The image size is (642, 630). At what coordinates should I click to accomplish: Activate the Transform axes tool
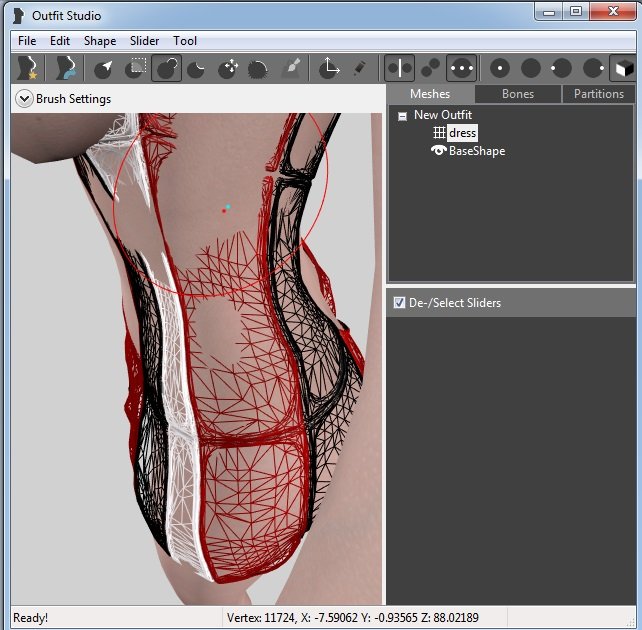(329, 68)
